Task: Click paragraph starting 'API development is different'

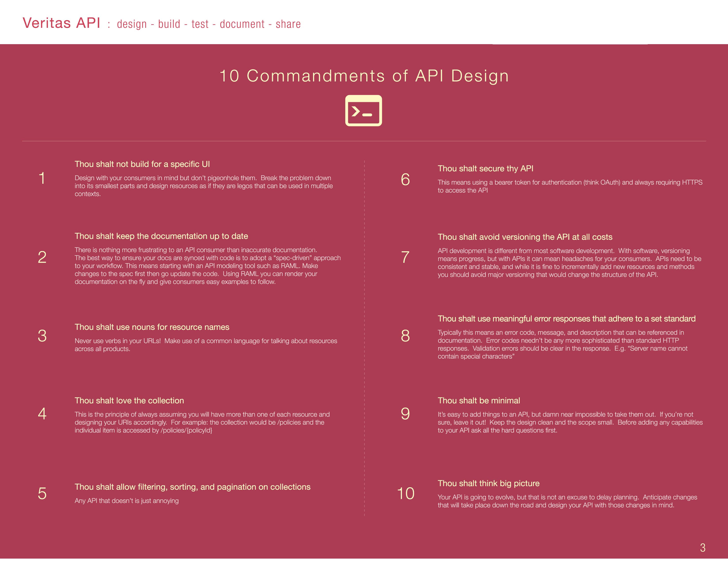Action: pyautogui.click(x=569, y=263)
